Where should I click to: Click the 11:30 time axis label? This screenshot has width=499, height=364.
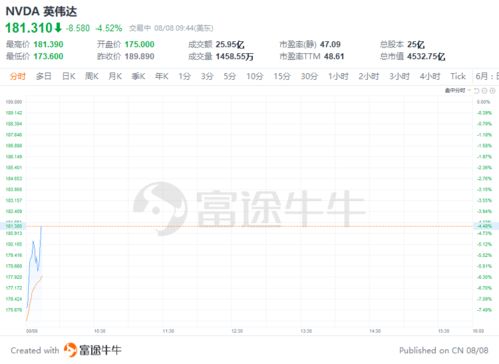pyautogui.click(x=168, y=331)
